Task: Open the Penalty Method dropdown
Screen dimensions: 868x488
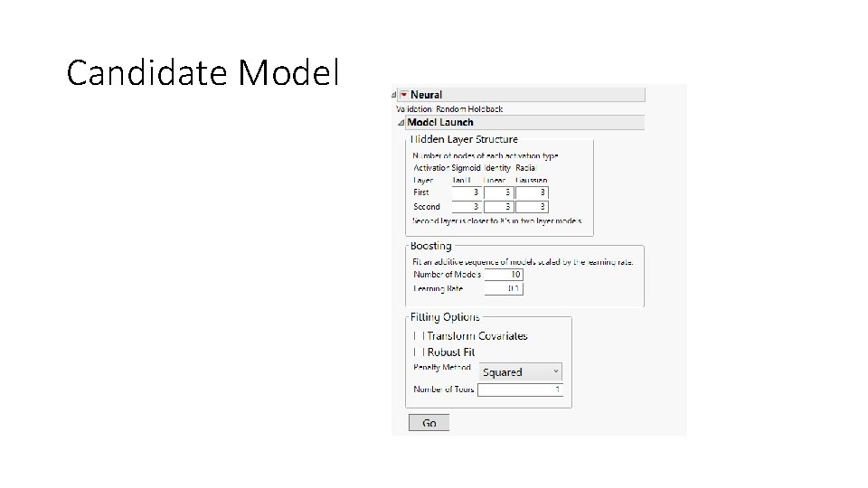Action: (520, 371)
